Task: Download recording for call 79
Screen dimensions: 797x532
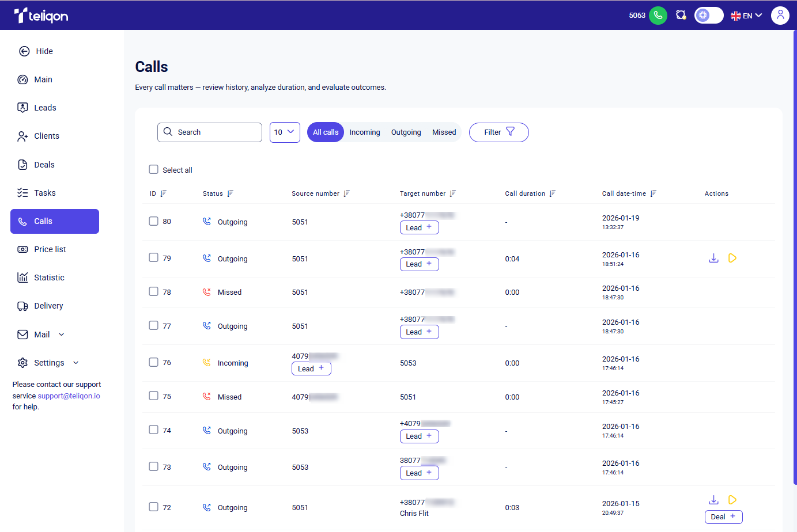Action: [x=713, y=258]
